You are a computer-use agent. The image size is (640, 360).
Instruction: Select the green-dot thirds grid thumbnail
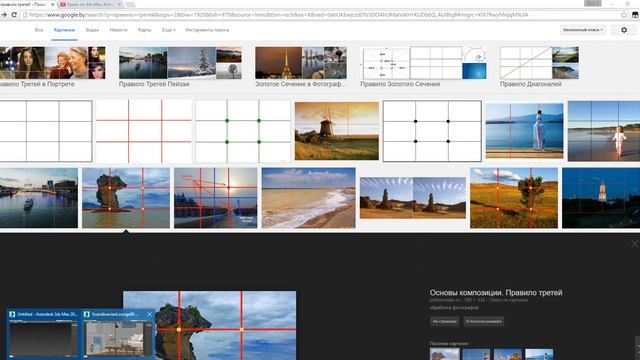point(243,131)
